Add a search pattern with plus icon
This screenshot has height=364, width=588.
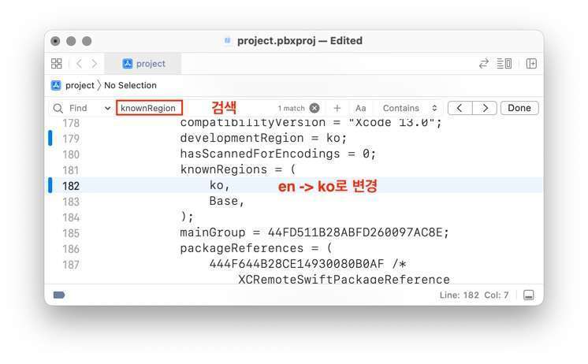(337, 108)
